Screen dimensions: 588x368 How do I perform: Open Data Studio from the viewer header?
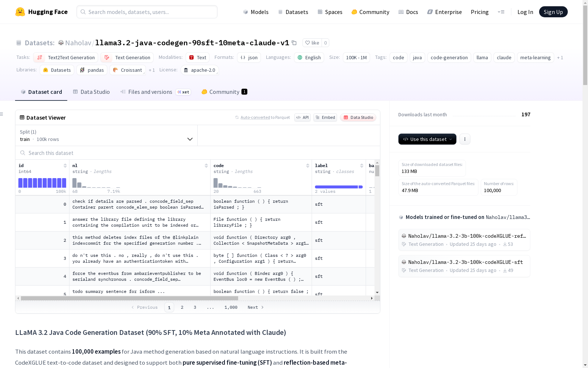click(358, 117)
